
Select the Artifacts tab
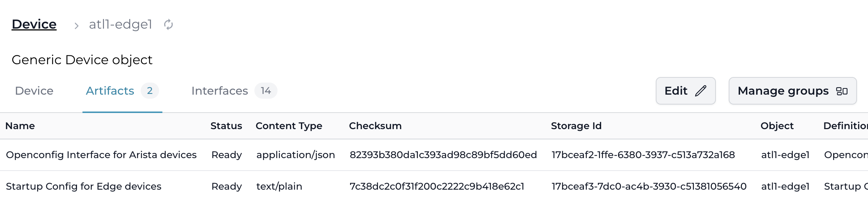(x=110, y=91)
